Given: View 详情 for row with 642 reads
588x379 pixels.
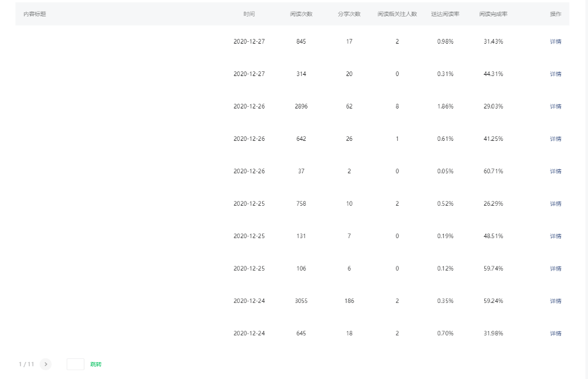Looking at the screenshot, I should (x=555, y=139).
